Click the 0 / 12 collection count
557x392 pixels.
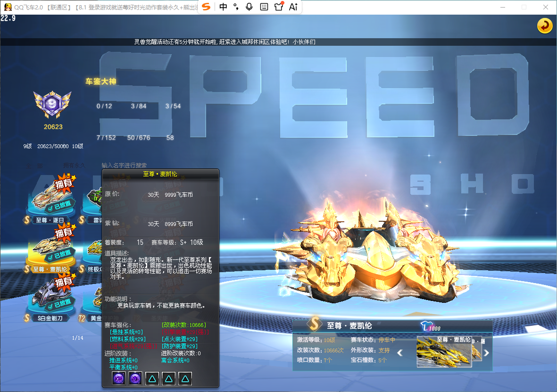pyautogui.click(x=104, y=106)
